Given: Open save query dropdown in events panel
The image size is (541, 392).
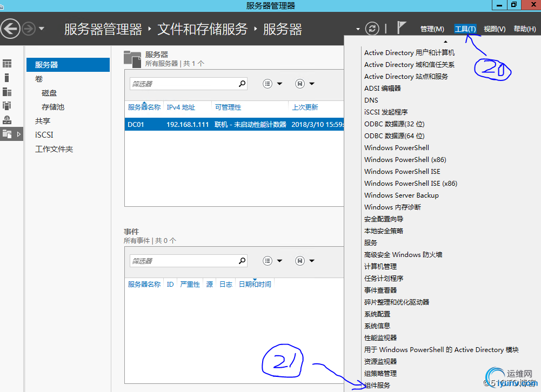Looking at the screenshot, I should tap(311, 261).
